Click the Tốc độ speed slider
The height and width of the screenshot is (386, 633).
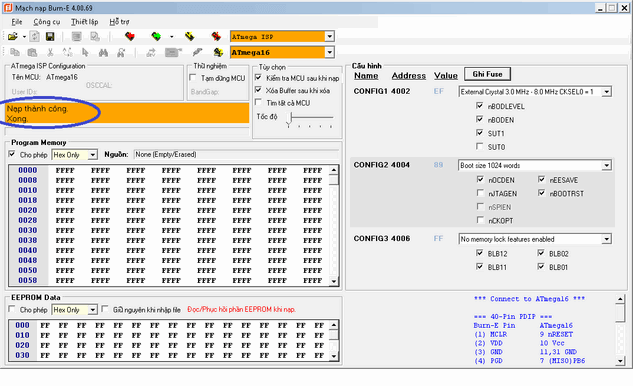point(310,118)
